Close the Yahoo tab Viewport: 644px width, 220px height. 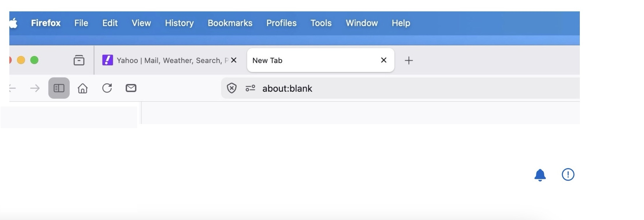(234, 60)
